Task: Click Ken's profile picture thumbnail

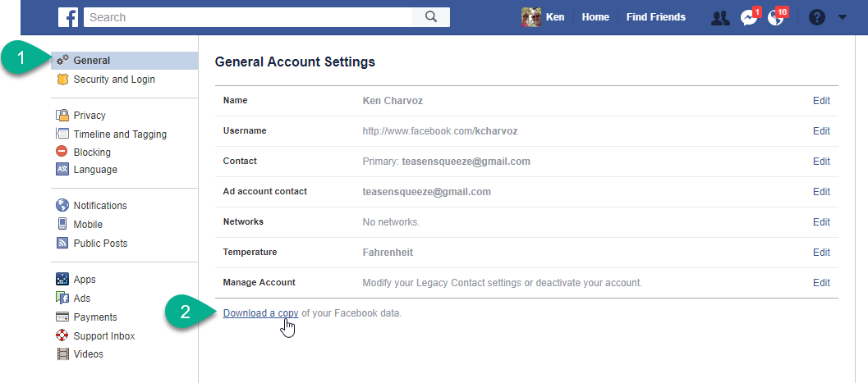Action: tap(530, 17)
